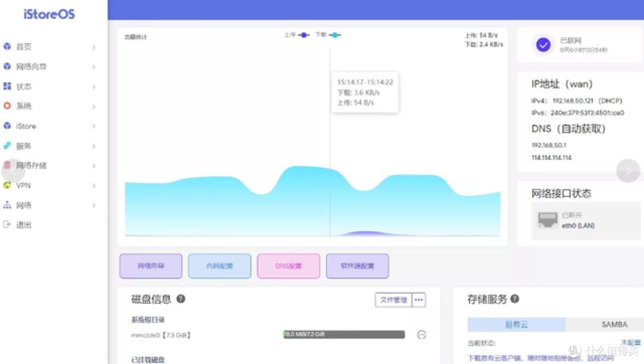Click the traffic chart area
Screen dimensions: 644x364
coord(312,144)
